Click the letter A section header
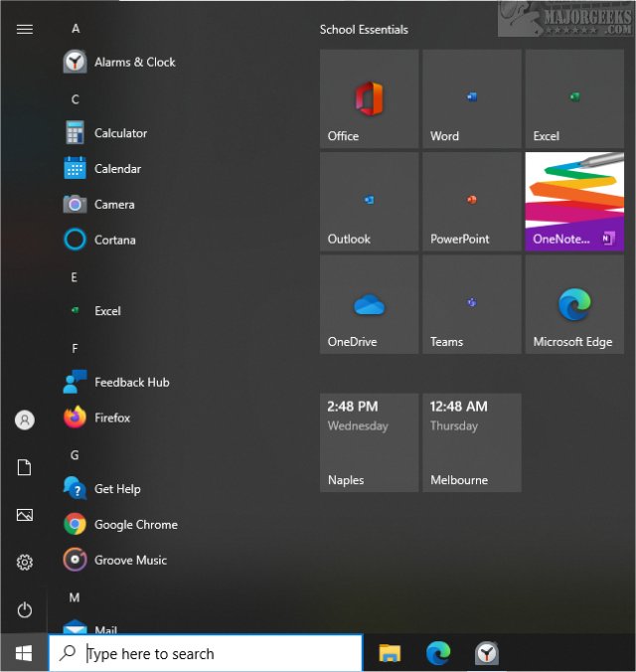Image resolution: width=636 pixels, height=672 pixels. click(x=76, y=29)
